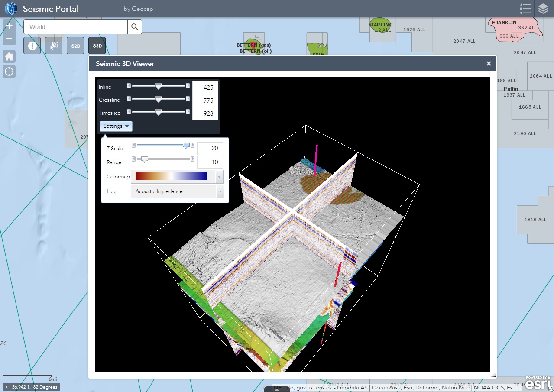554x392 pixels.
Task: Click the 2064 ALL license block
Action: (x=541, y=76)
